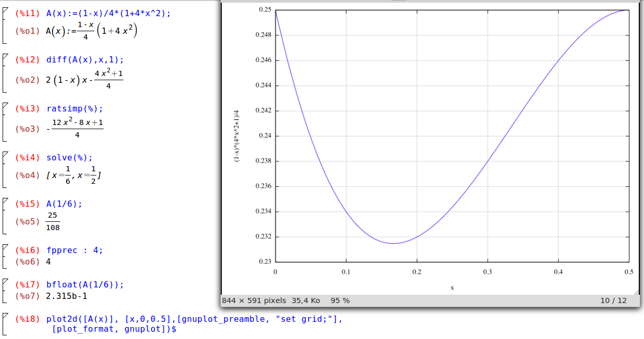The height and width of the screenshot is (339, 644).
Task: Click resize grip at plot window corner
Action: [636, 291]
